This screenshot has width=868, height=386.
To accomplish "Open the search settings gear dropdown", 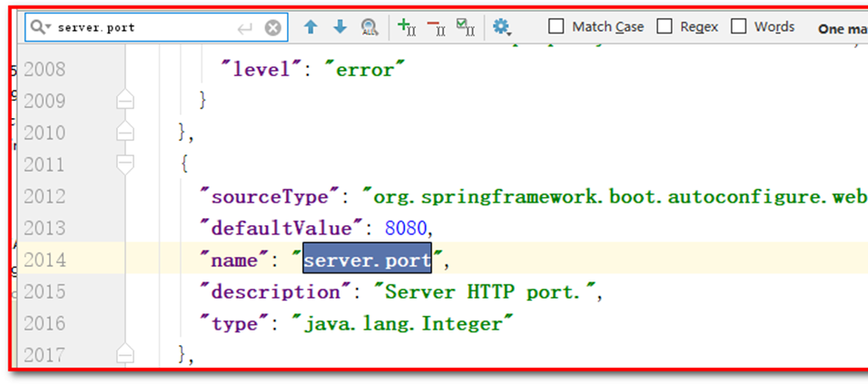I will point(502,27).
